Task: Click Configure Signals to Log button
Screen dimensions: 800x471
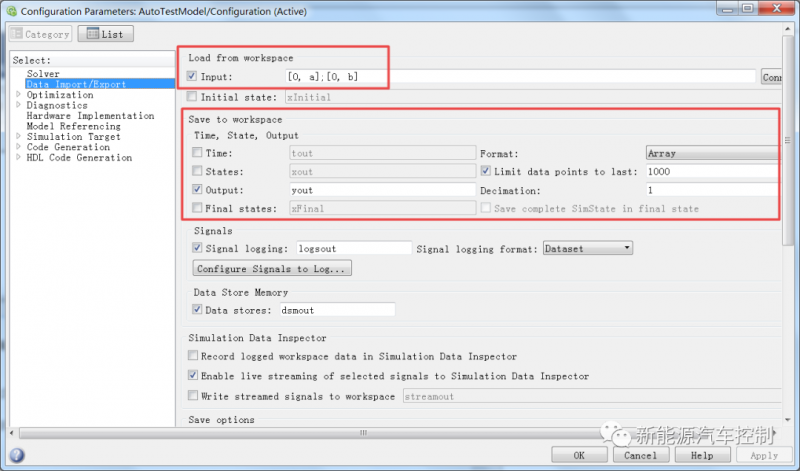Action: pos(272,269)
